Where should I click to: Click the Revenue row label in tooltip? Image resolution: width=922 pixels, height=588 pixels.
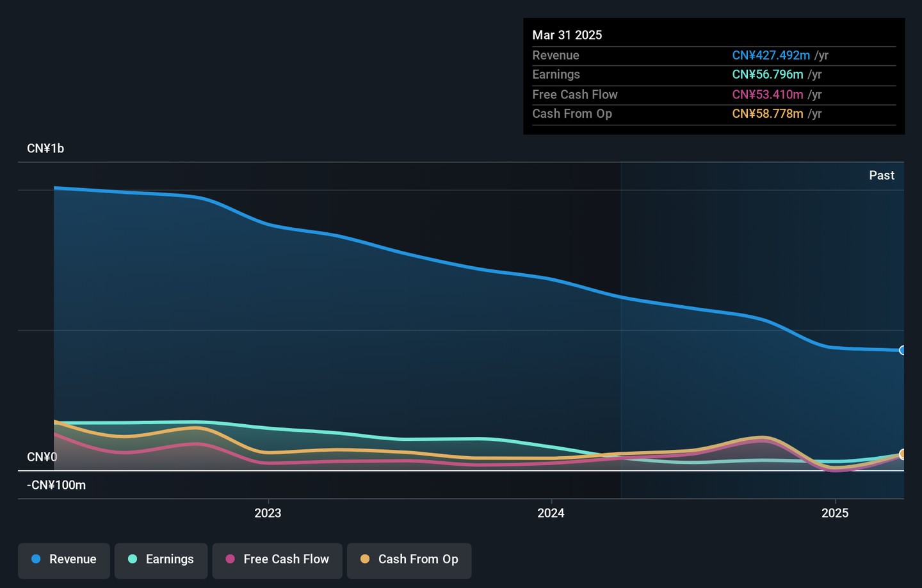click(x=555, y=56)
